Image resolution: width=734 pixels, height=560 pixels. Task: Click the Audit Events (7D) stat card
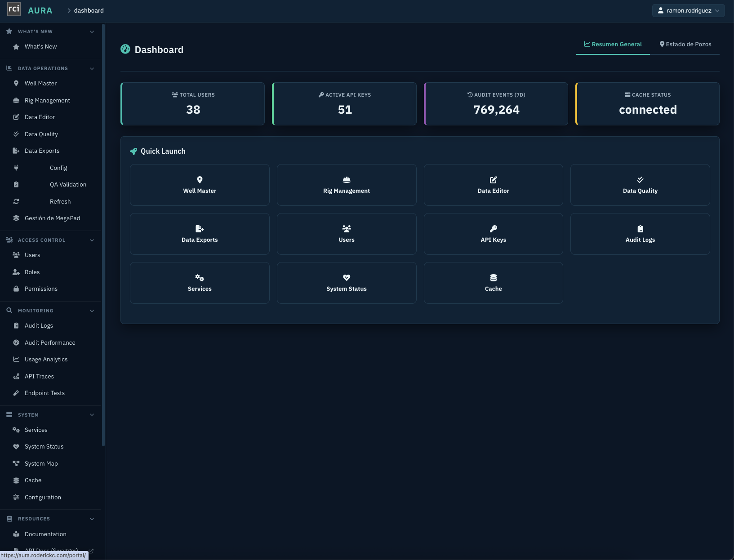tap(496, 104)
